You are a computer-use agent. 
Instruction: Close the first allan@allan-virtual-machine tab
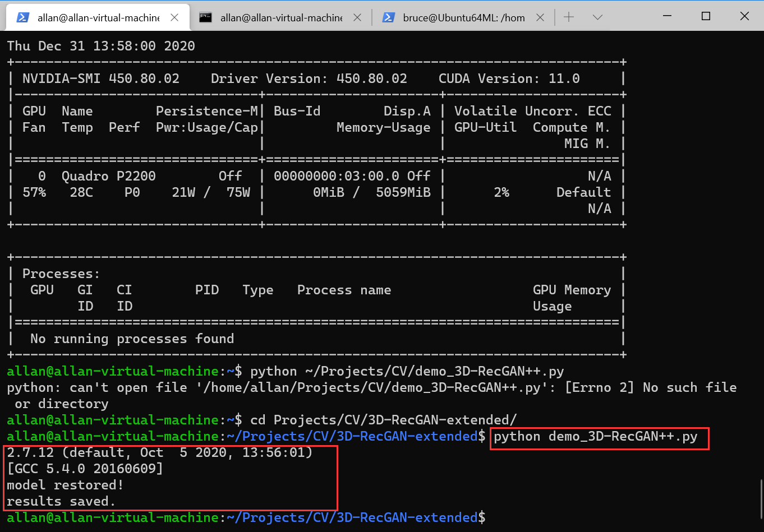(x=174, y=17)
